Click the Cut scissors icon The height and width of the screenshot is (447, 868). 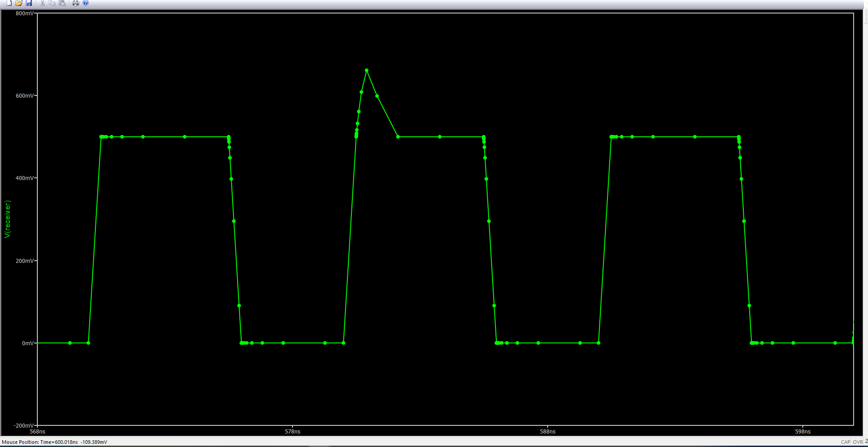[42, 3]
